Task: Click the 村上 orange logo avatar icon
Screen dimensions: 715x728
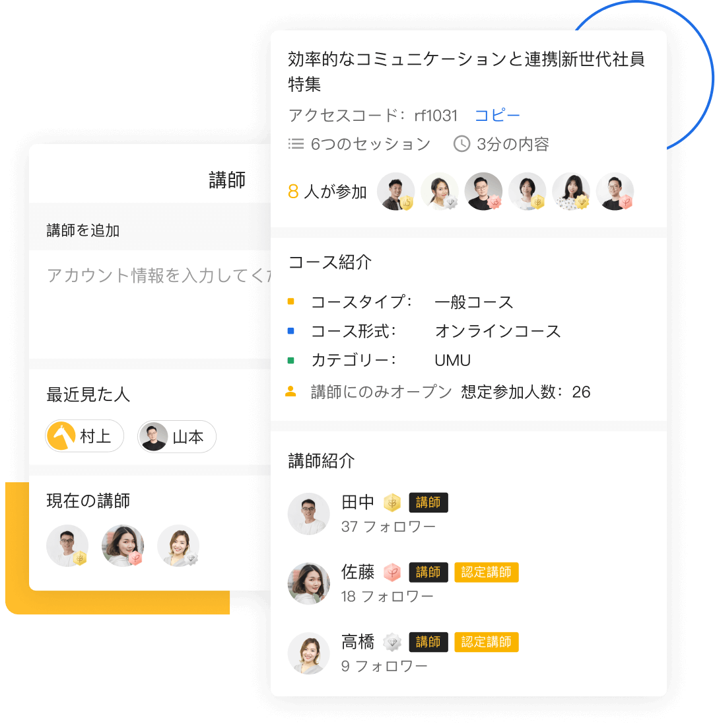Action: coord(61,436)
